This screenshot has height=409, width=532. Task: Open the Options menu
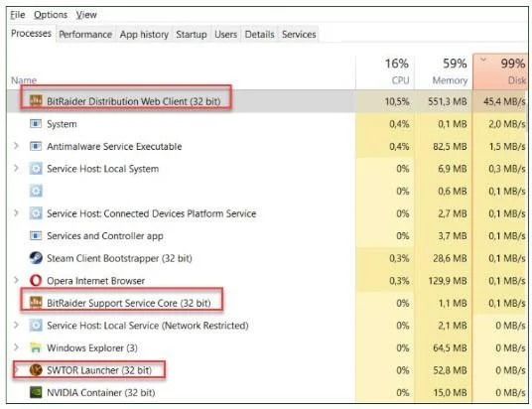click(51, 15)
